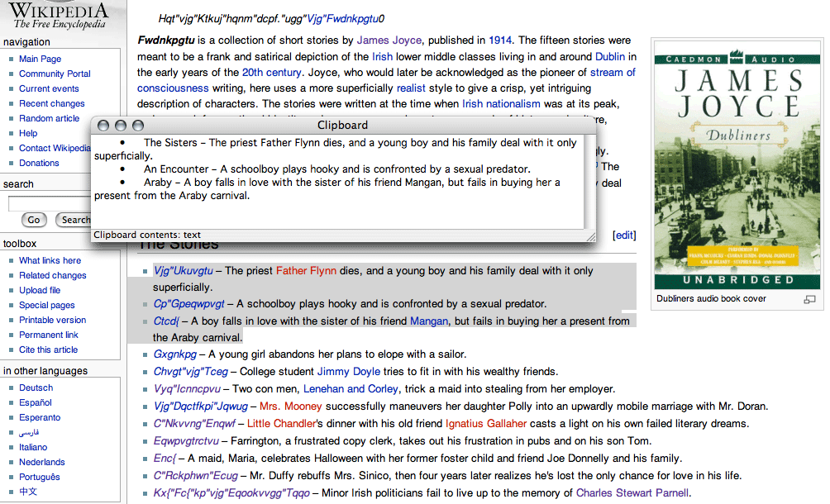Follow the Irish nationalism link

click(x=501, y=103)
